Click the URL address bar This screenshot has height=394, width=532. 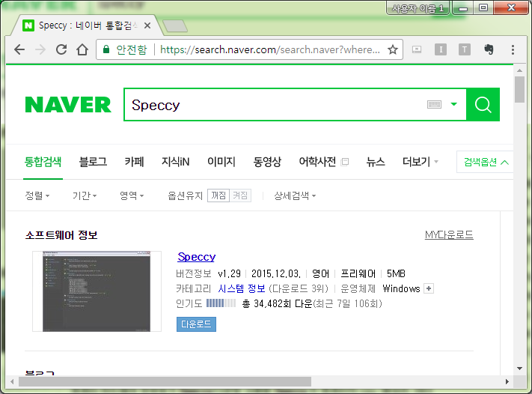(249, 49)
